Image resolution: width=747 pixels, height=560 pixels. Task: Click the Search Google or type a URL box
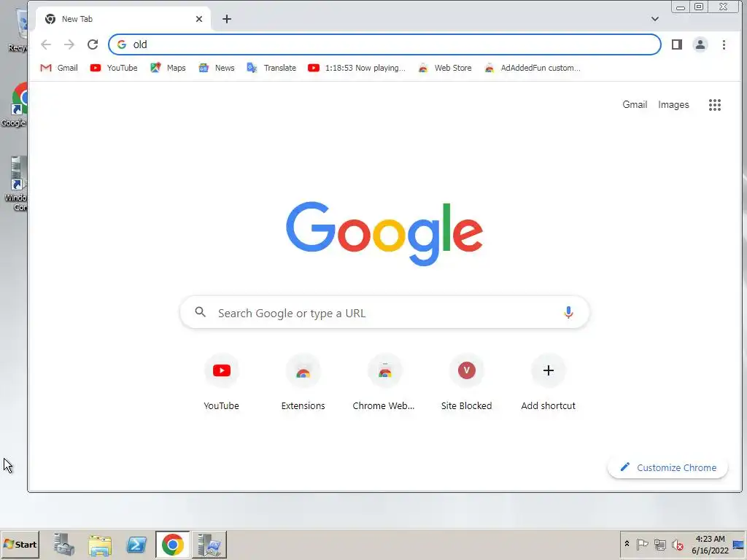(384, 312)
